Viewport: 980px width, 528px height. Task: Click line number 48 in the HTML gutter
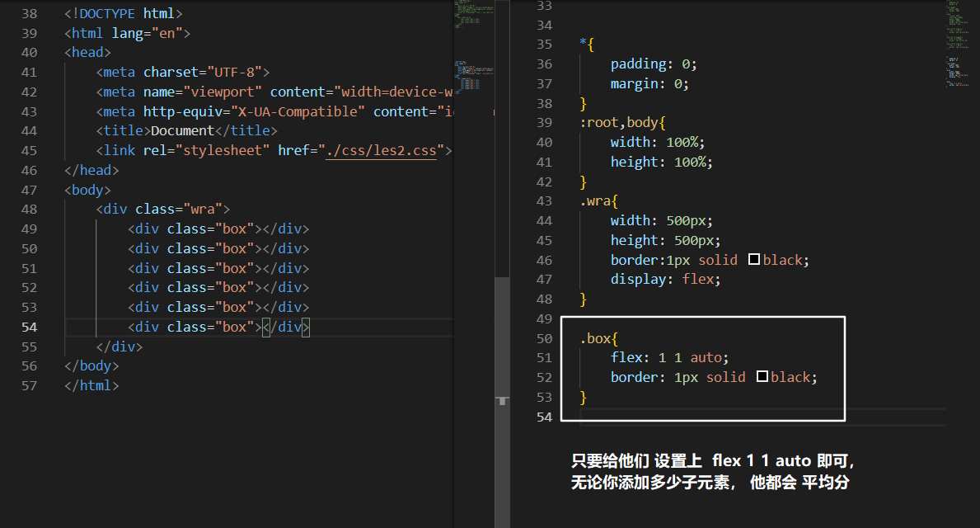click(x=29, y=210)
